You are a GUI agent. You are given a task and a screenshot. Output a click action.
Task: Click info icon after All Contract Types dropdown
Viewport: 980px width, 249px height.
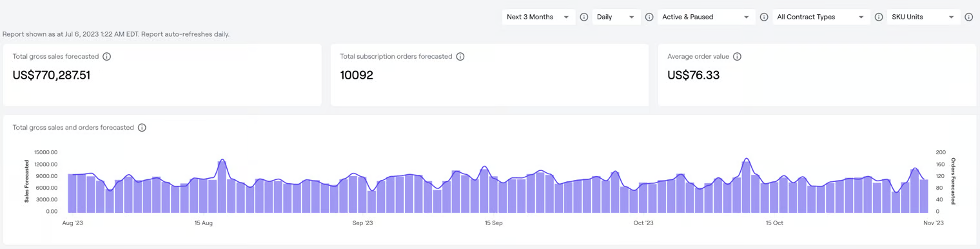(x=879, y=17)
